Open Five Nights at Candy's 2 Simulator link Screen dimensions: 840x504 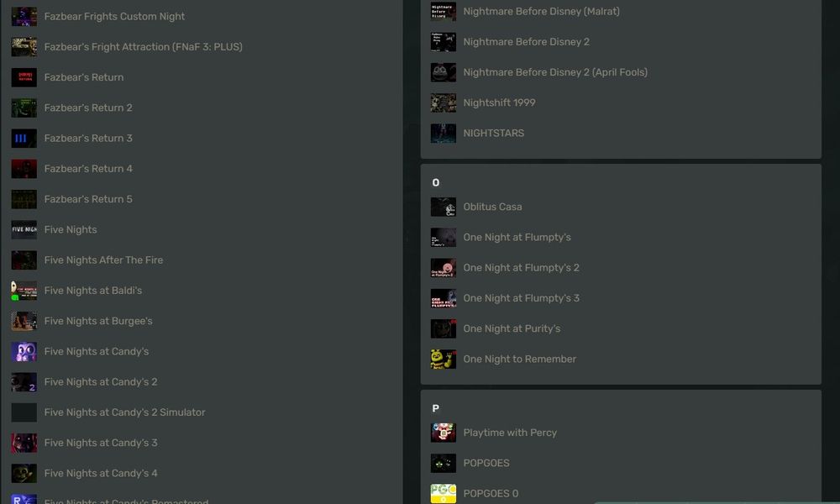tap(125, 412)
